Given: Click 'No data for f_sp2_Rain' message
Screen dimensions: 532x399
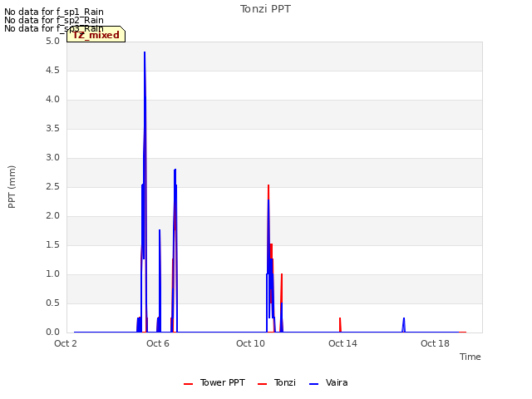Looking at the screenshot, I should 54,20.
